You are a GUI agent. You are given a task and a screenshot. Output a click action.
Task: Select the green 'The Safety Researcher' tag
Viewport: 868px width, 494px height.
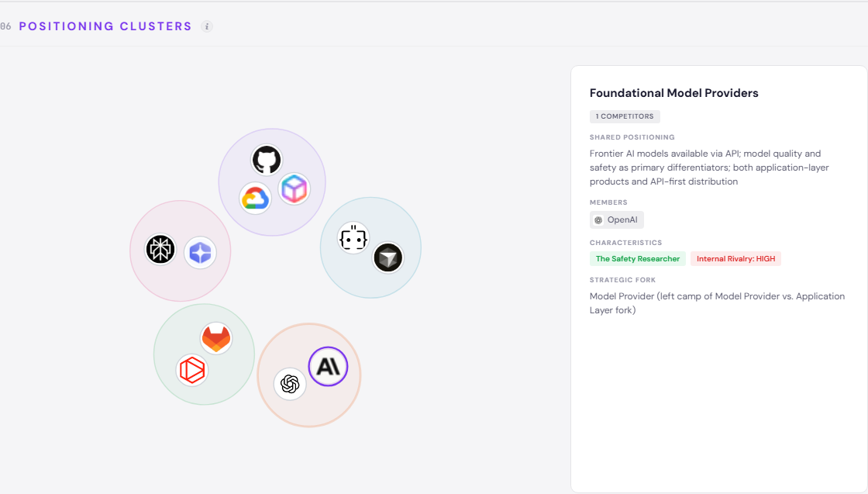point(638,259)
